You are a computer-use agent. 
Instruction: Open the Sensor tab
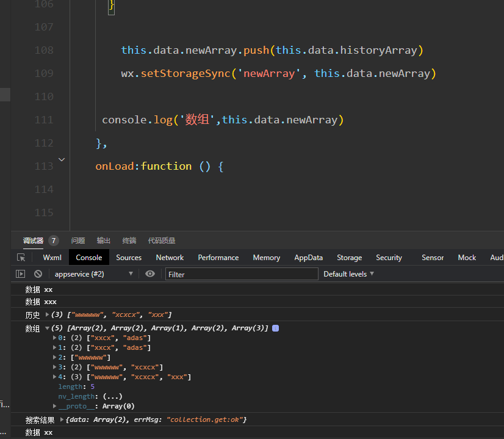[433, 258]
